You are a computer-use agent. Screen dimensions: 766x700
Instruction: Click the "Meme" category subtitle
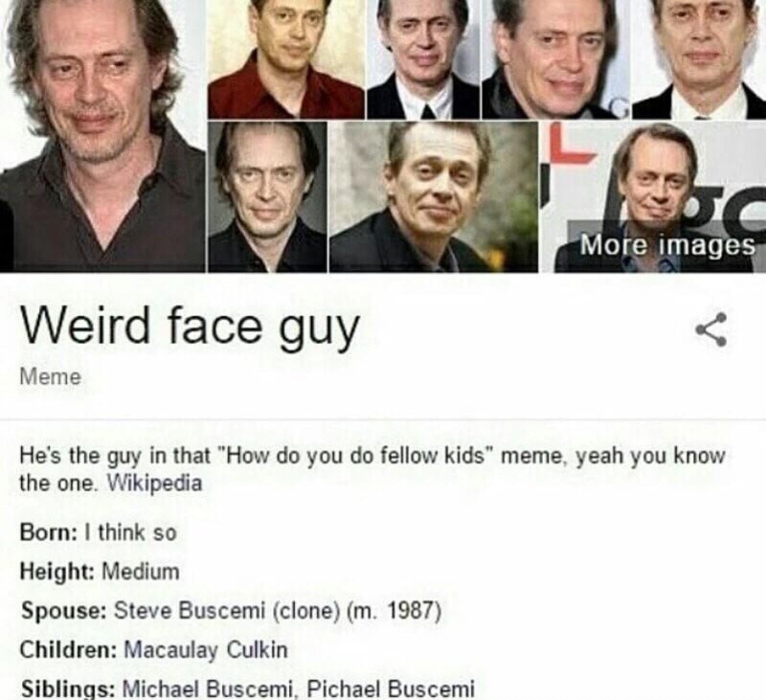click(x=51, y=376)
